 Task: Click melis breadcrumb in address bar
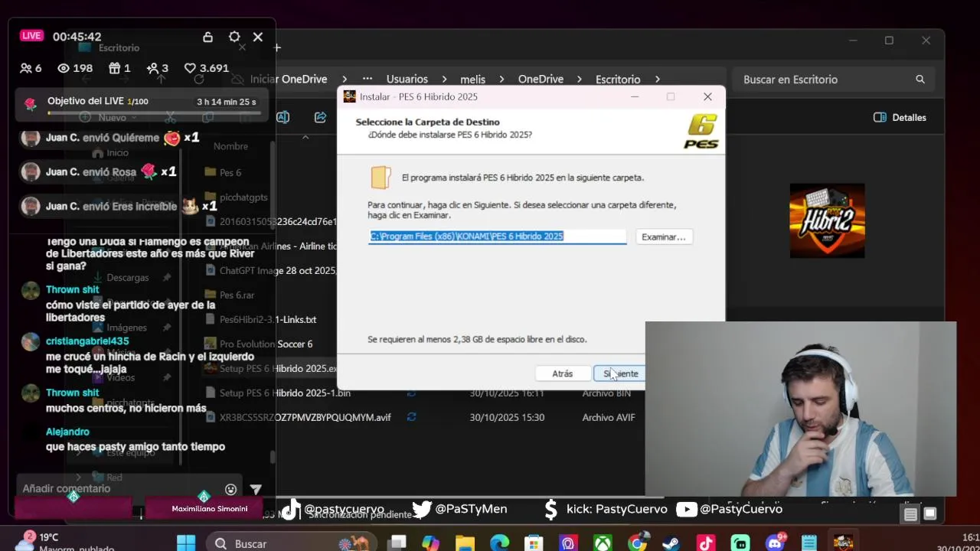(472, 80)
